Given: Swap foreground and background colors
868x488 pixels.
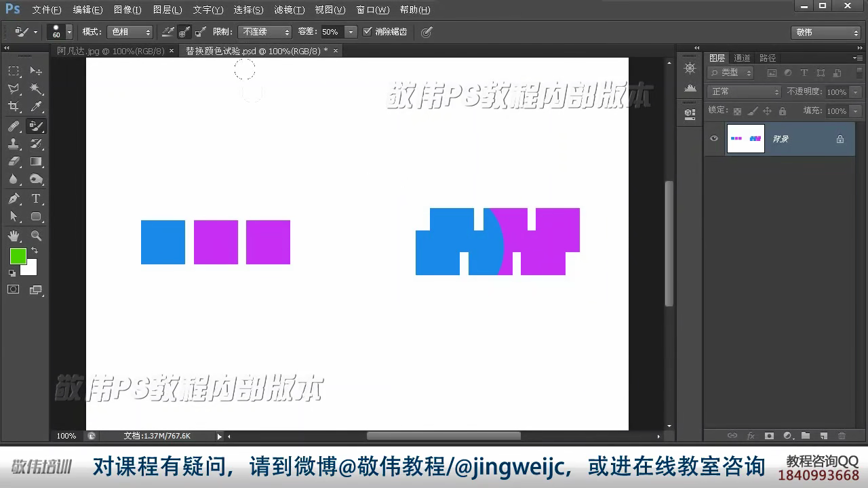Looking at the screenshot, I should (35, 251).
